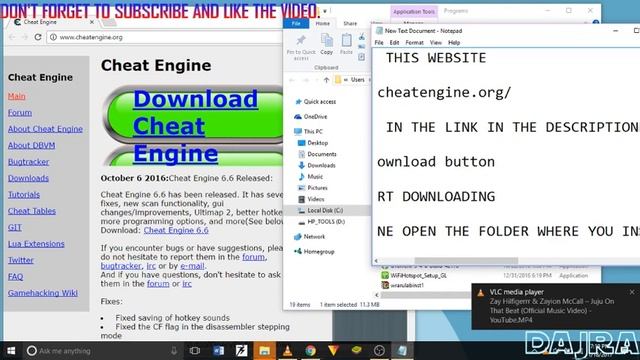The width and height of the screenshot is (640, 360).
Task: Click the Chrome address bar URL field
Action: (x=163, y=37)
